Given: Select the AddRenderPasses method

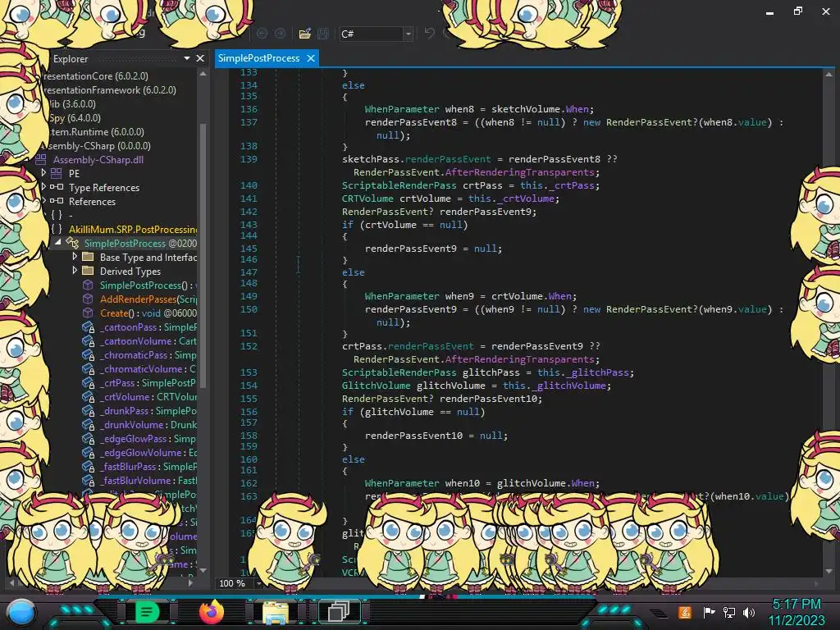Looking at the screenshot, I should [148, 299].
